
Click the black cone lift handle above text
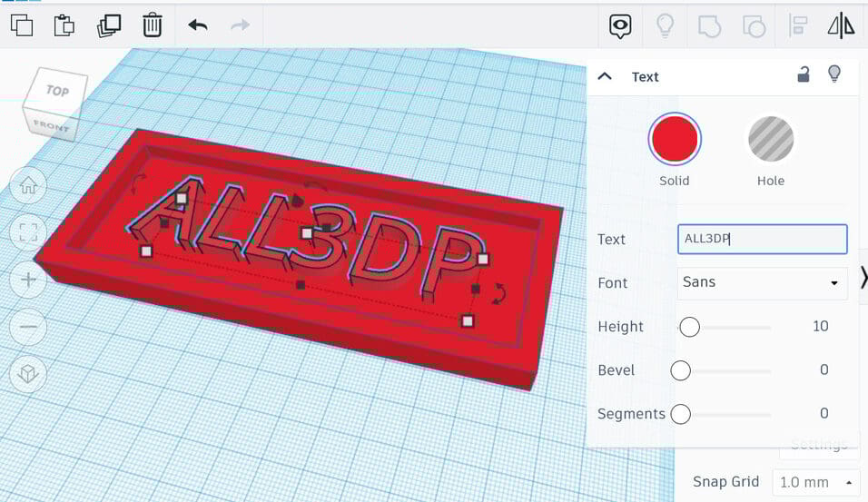click(x=297, y=200)
